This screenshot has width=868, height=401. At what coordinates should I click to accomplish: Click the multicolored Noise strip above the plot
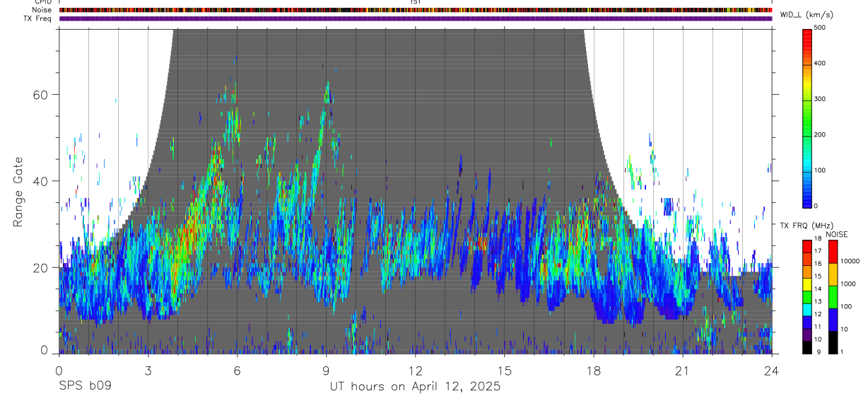[x=416, y=11]
